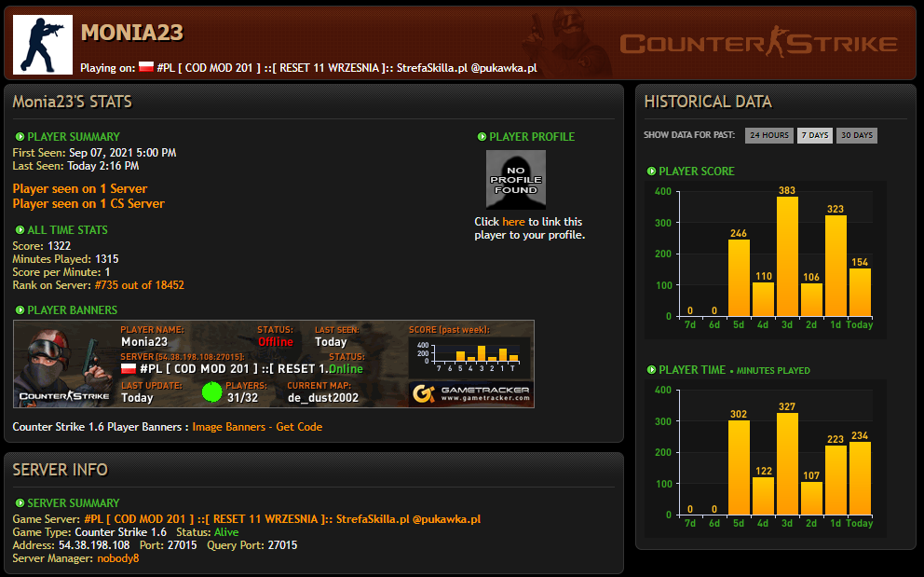This screenshot has height=577, width=924.
Task: Click the 'Minutes Played: 1315' stat
Action: [x=65, y=259]
